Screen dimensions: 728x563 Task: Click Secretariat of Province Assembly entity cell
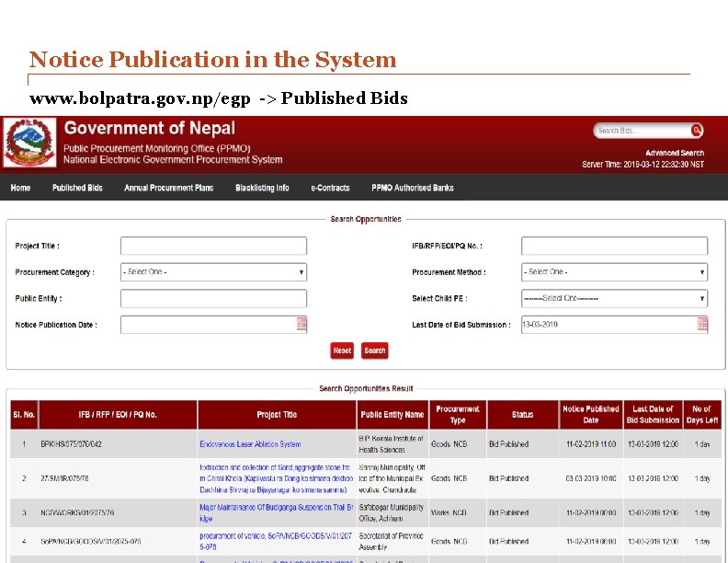tap(391, 541)
